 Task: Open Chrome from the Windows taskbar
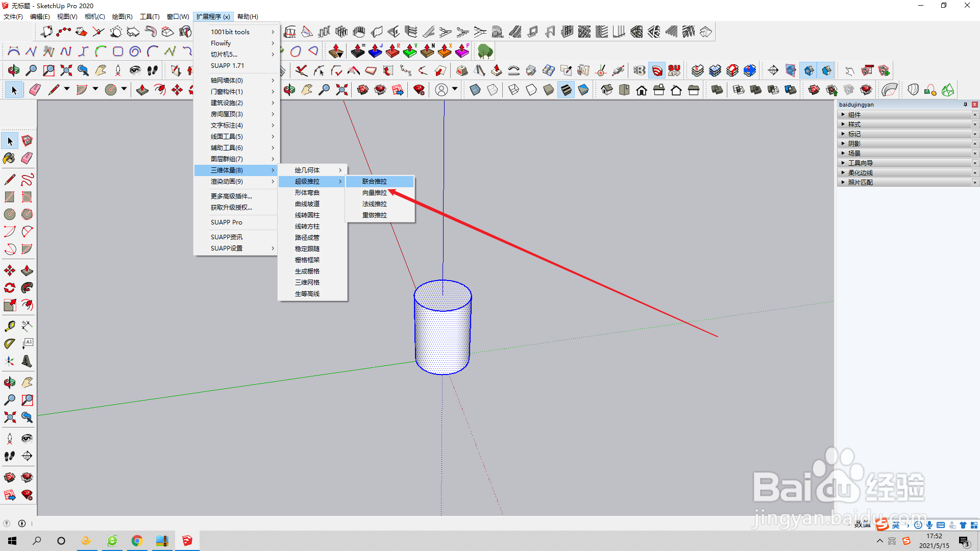(137, 541)
